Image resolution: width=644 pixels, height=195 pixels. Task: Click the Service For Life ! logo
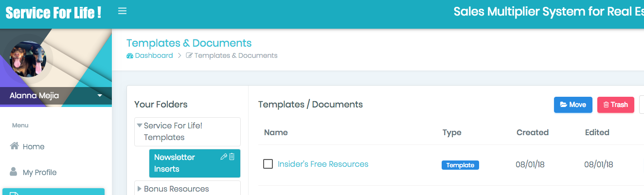point(54,13)
